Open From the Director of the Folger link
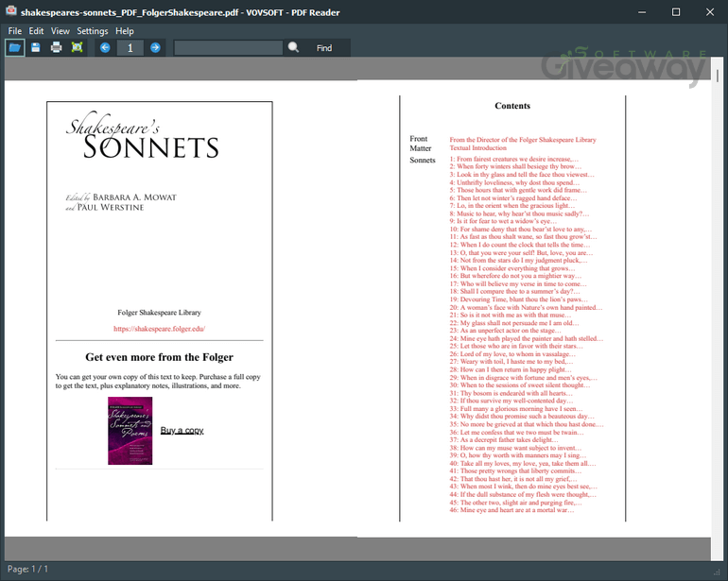The height and width of the screenshot is (581, 728). click(523, 140)
